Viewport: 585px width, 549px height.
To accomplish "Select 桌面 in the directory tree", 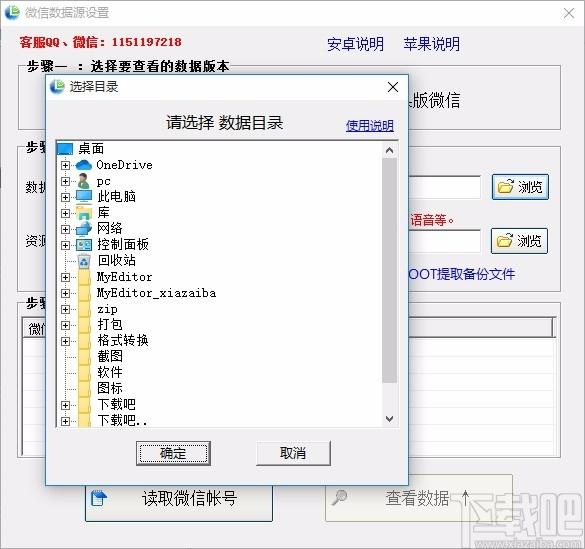I will click(91, 149).
